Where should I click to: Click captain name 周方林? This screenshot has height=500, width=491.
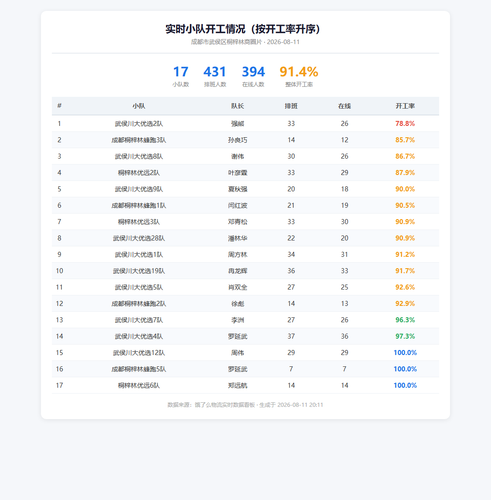(x=238, y=254)
